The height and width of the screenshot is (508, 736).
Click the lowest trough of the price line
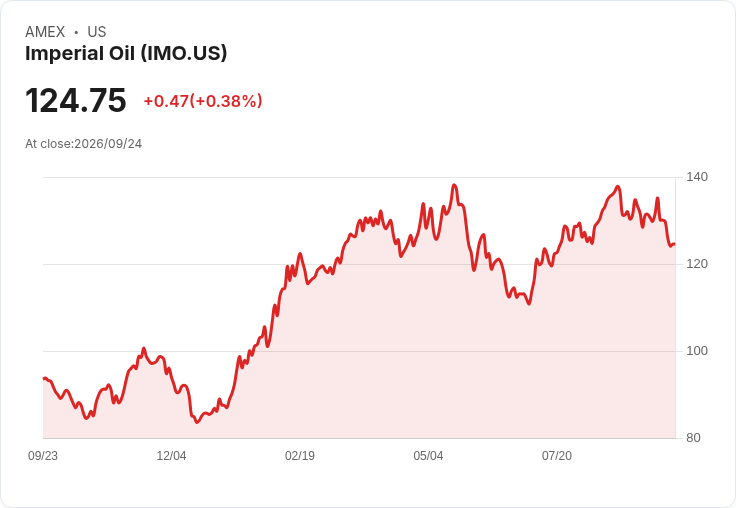coord(197,422)
